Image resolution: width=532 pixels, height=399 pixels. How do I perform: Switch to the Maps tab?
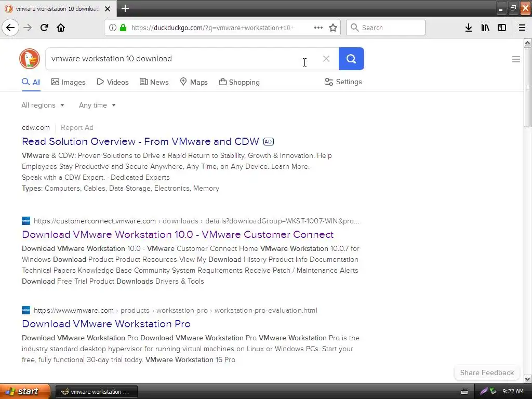[194, 82]
